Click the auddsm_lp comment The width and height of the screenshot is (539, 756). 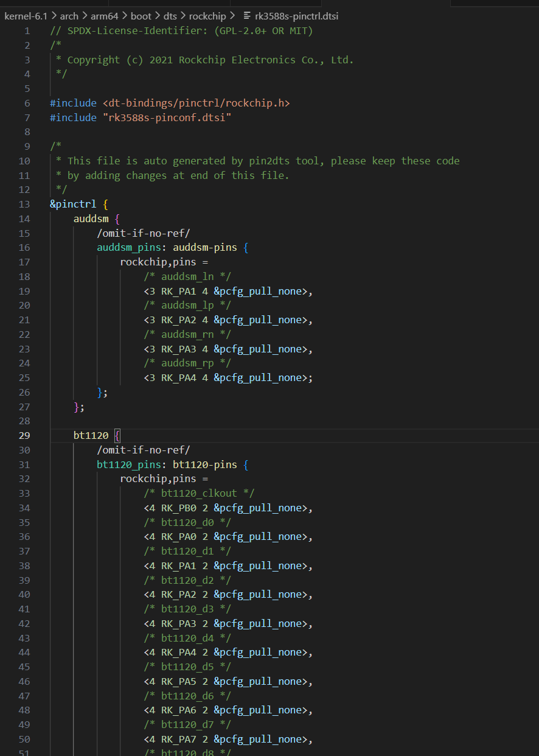point(187,306)
